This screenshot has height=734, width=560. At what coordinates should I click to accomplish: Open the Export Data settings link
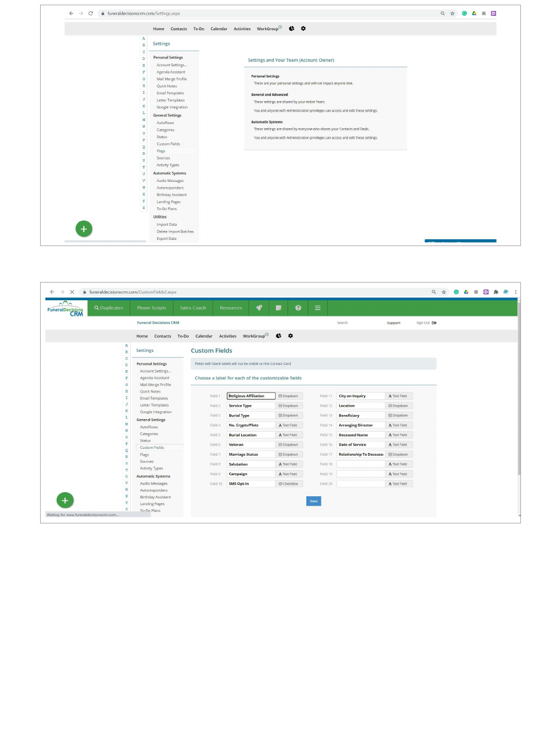click(x=166, y=239)
